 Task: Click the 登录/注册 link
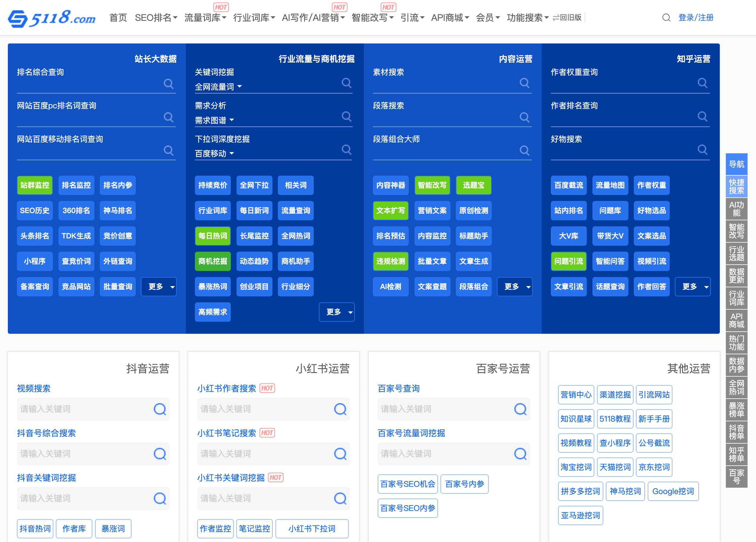pyautogui.click(x=696, y=18)
